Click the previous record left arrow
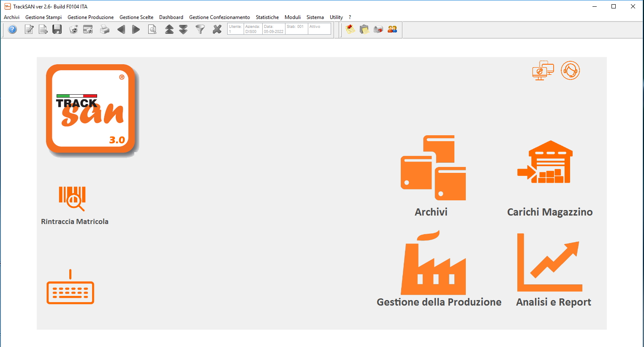 121,29
